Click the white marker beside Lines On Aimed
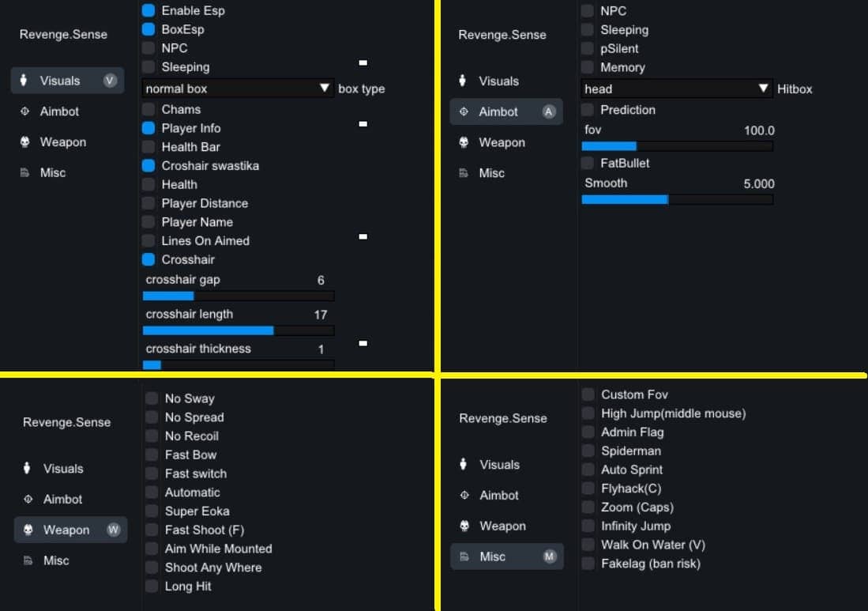 [363, 236]
